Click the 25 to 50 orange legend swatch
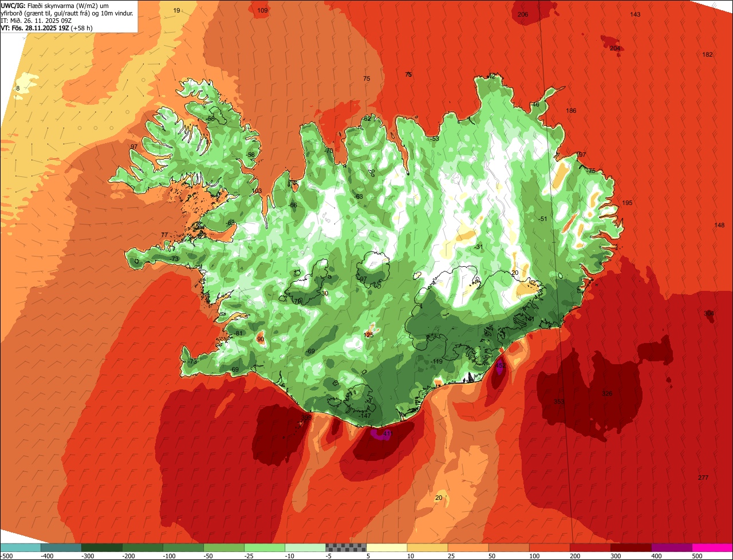The image size is (733, 560). coord(468,547)
